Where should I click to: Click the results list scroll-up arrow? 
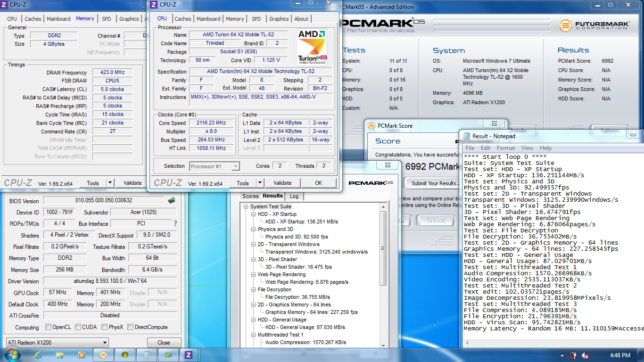[383, 207]
